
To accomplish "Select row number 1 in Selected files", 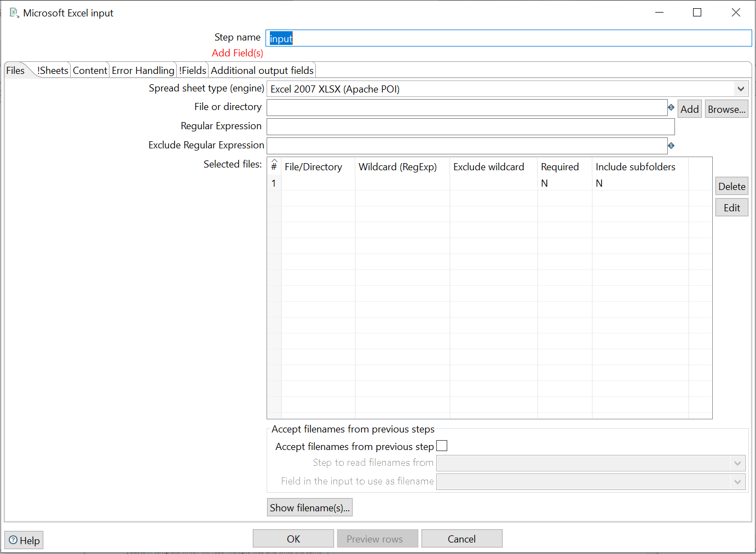I will [274, 183].
